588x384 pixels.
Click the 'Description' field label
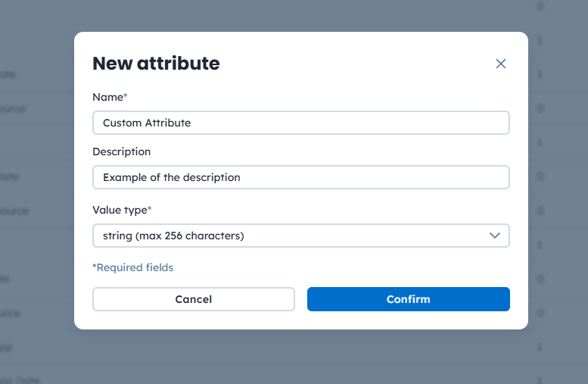coord(121,151)
